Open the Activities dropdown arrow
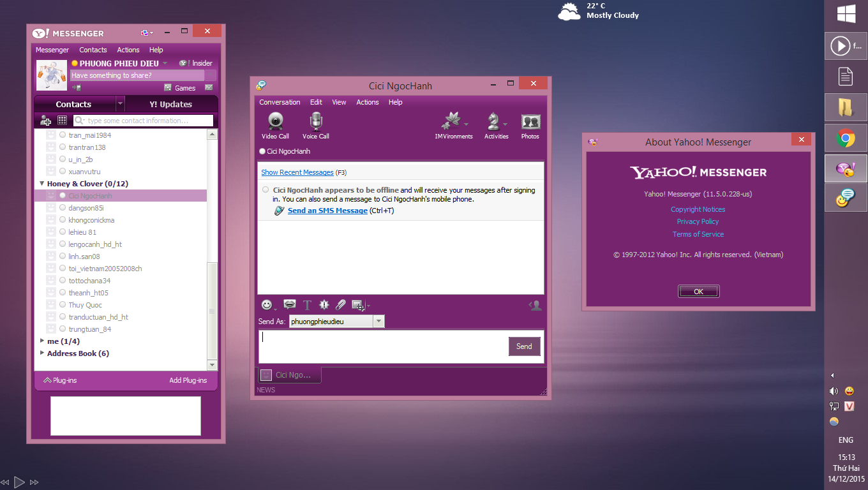Viewport: 868px width, 490px height. [x=505, y=124]
